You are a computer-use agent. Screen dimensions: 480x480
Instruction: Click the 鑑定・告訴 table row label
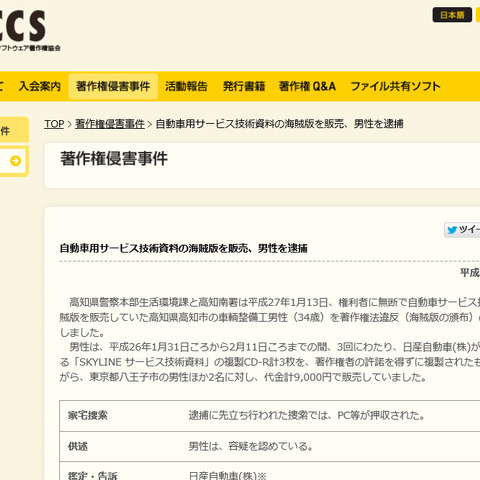(x=93, y=475)
